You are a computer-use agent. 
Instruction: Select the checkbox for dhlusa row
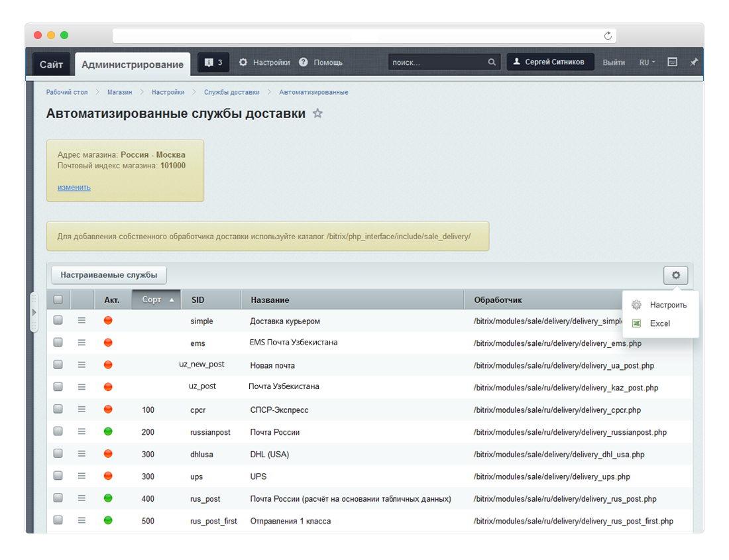pos(58,454)
